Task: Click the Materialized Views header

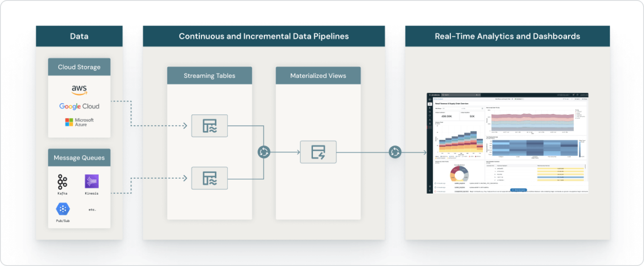Action: pos(318,76)
